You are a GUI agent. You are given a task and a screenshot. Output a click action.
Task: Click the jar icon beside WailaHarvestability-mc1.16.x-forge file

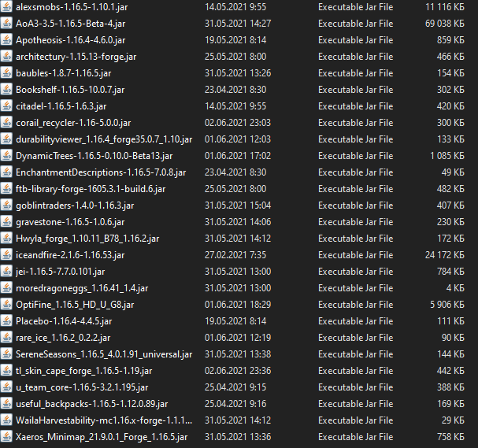point(6,420)
